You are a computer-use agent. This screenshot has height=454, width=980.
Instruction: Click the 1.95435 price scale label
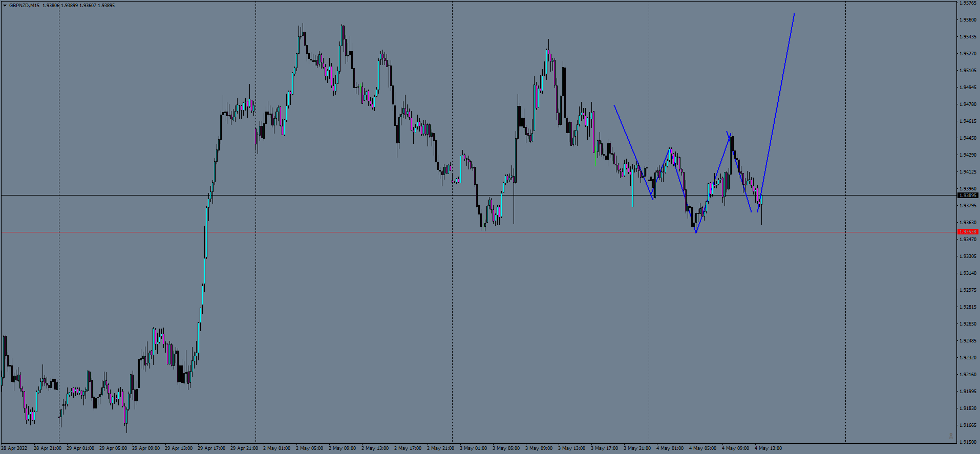click(968, 37)
